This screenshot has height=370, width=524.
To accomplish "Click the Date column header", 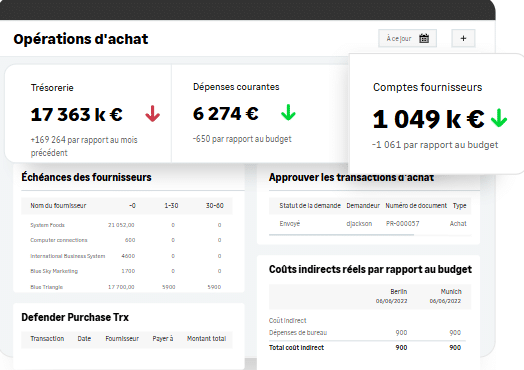I will (x=84, y=339).
